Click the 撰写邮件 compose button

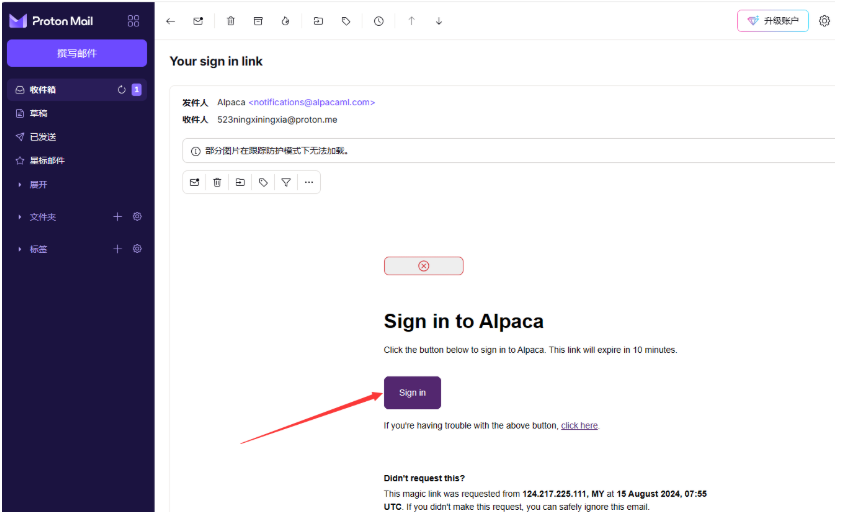(x=77, y=53)
